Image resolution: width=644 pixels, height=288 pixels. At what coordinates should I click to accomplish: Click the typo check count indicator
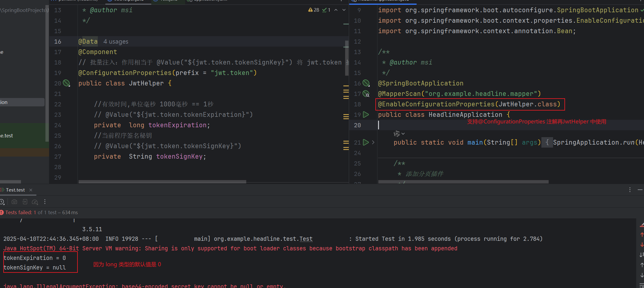tap(326, 10)
